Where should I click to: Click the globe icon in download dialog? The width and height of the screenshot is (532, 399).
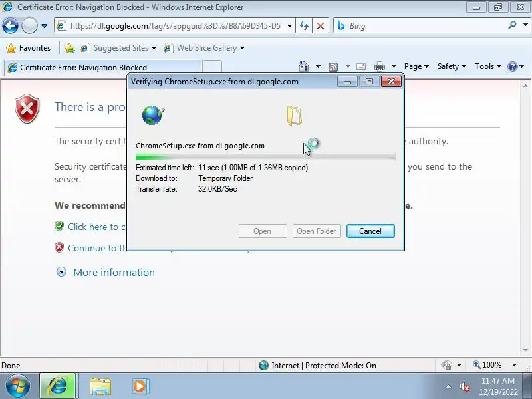tap(154, 115)
